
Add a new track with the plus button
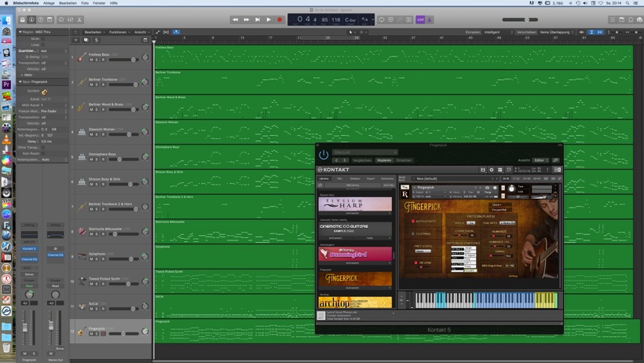(76, 40)
